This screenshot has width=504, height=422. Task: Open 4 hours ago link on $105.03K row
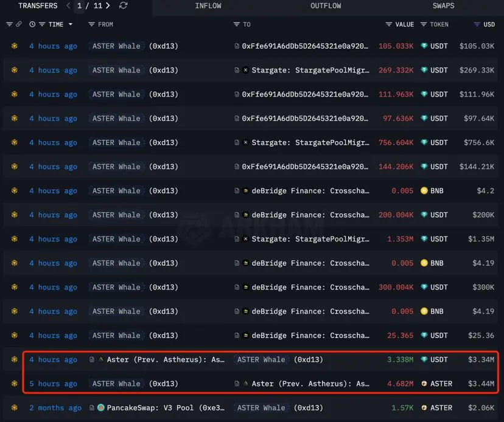[53, 46]
